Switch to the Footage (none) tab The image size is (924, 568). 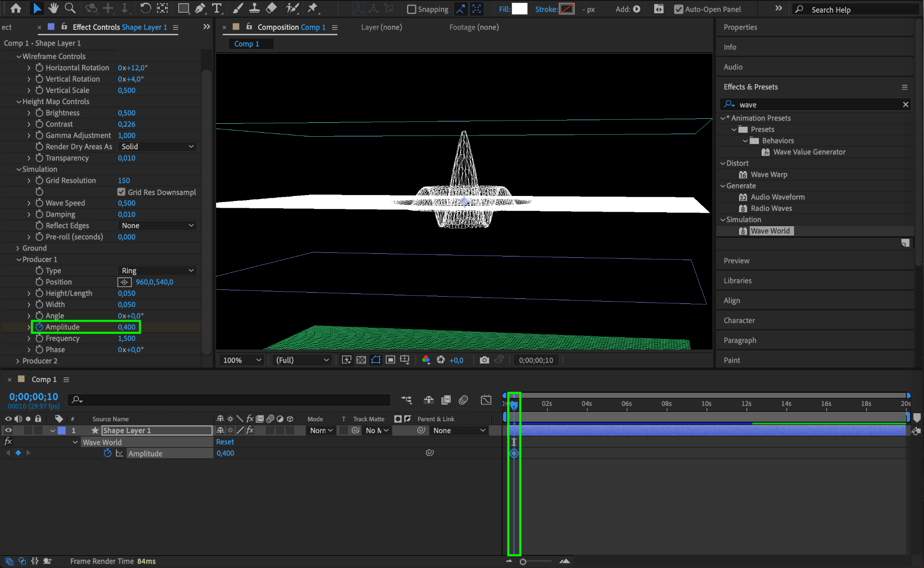(x=474, y=27)
